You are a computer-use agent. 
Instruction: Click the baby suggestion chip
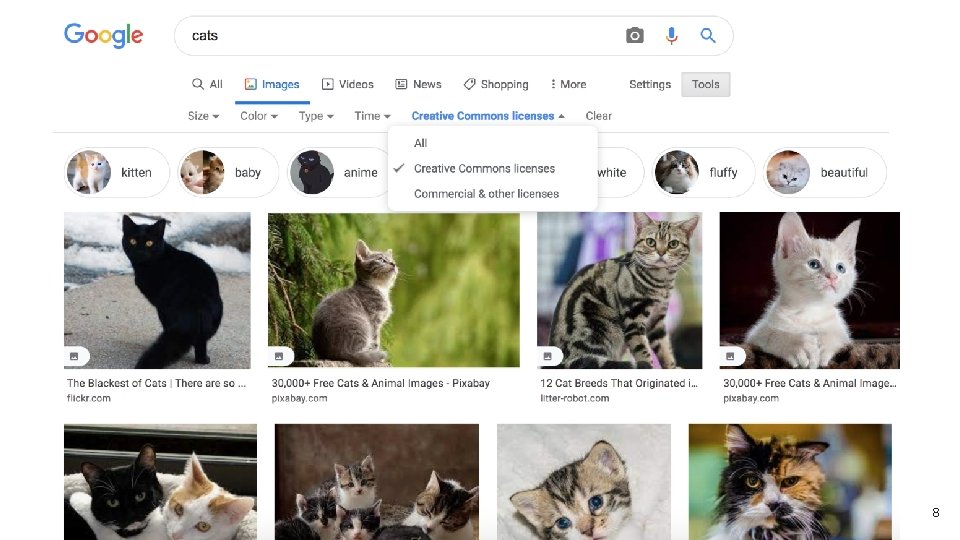pyautogui.click(x=228, y=172)
